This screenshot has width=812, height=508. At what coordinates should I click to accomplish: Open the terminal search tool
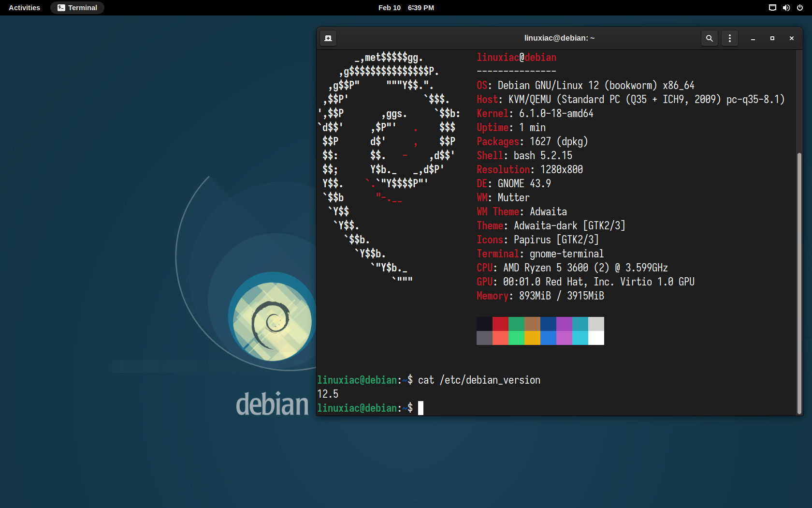click(709, 38)
